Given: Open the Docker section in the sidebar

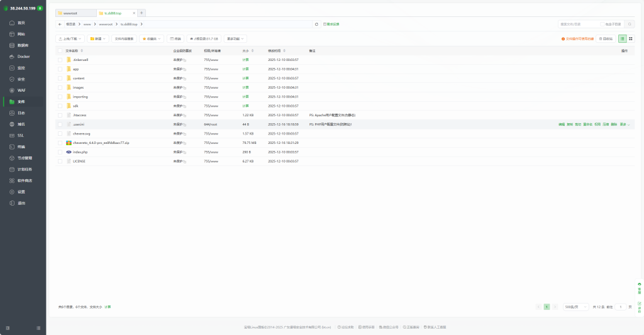Looking at the screenshot, I should (23, 57).
